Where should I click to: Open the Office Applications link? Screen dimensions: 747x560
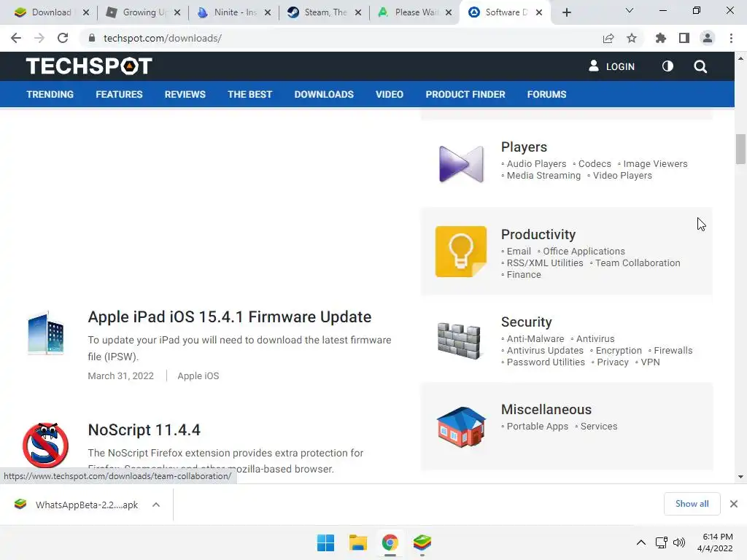point(584,252)
